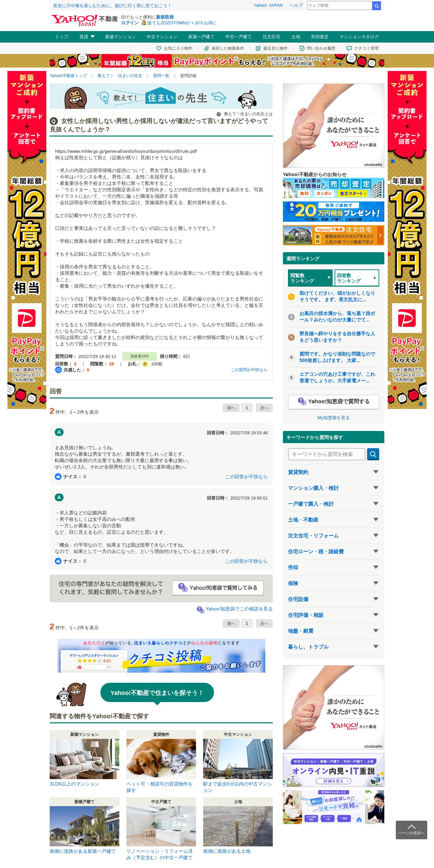This screenshot has width=434, height=868.
Task: Click the web search magnifier button
Action: point(377,5)
